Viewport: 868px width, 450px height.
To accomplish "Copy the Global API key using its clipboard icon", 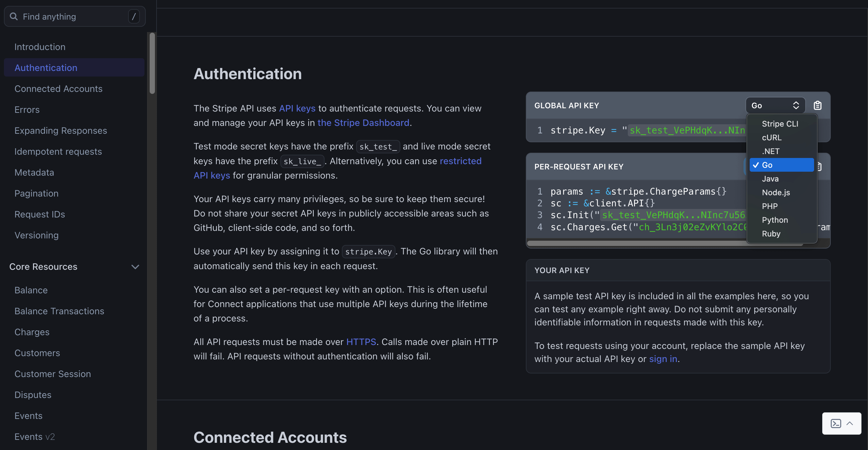I will tap(818, 106).
